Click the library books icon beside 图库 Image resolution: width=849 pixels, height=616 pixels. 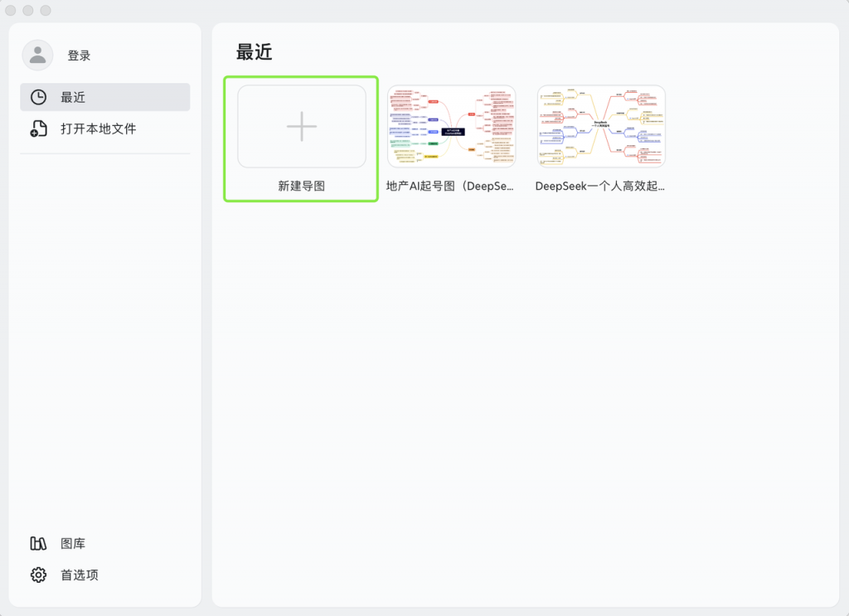(x=38, y=544)
